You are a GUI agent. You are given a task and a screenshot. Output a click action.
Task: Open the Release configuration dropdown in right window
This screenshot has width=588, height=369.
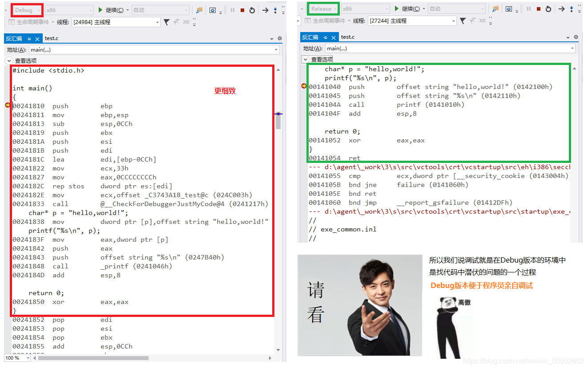pyautogui.click(x=323, y=9)
